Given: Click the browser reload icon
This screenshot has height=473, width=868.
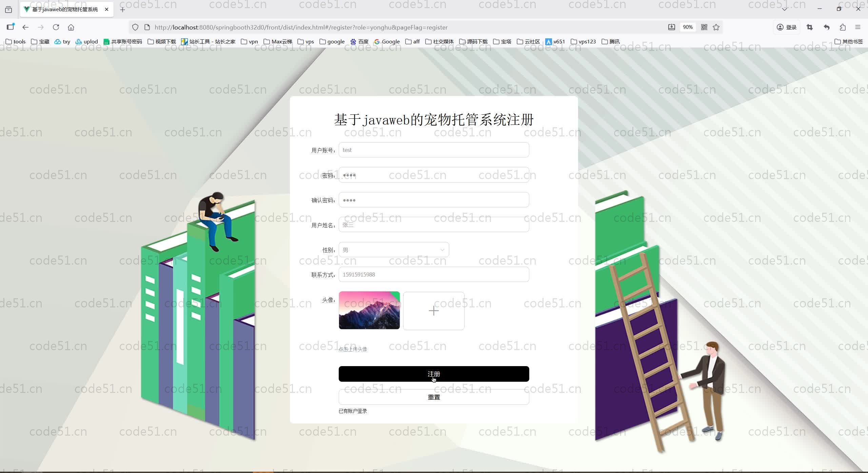Looking at the screenshot, I should pyautogui.click(x=56, y=27).
